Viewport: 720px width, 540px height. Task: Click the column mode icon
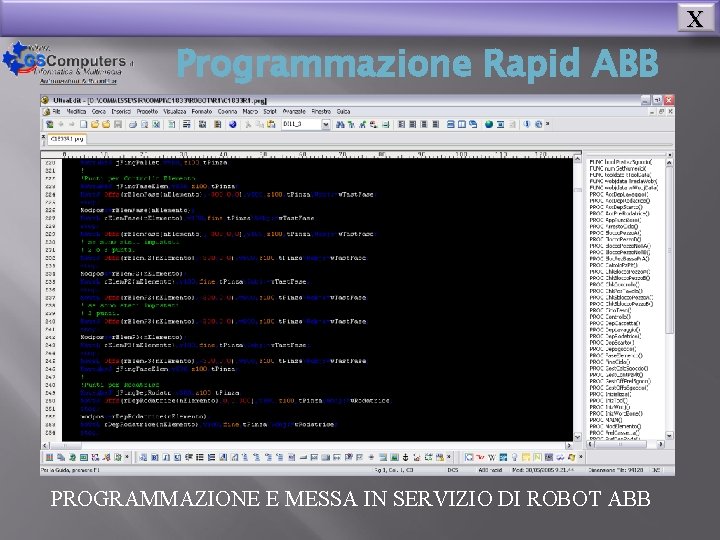click(218, 124)
